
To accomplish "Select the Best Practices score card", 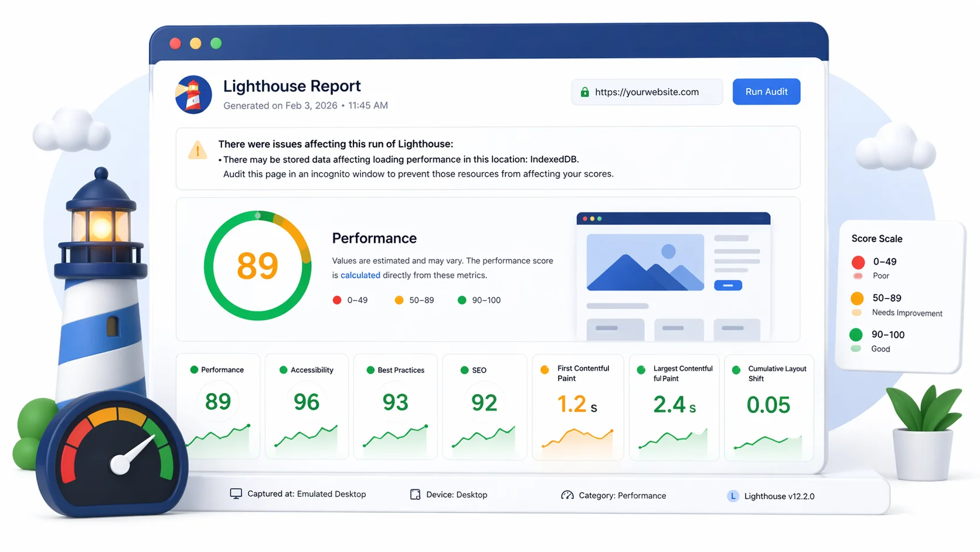I will (396, 406).
